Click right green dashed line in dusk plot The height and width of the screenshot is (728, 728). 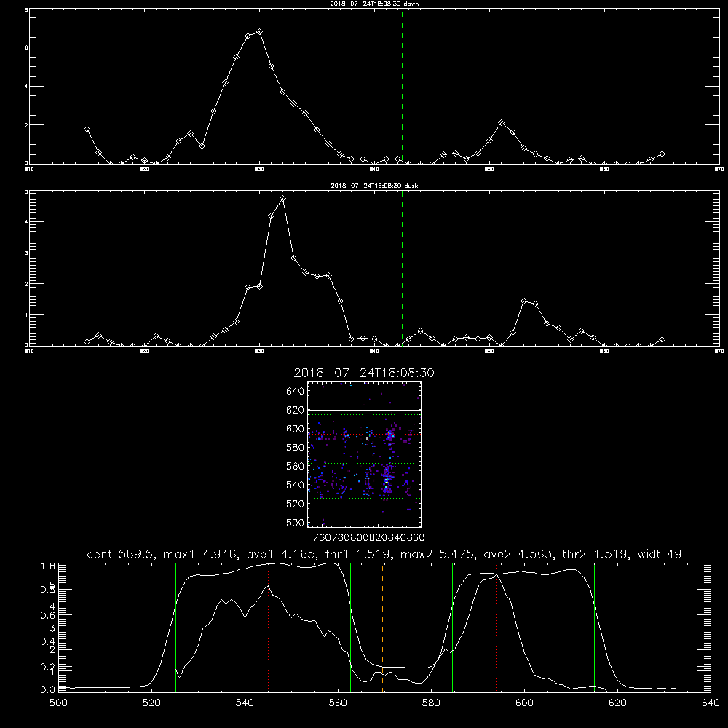402,268
